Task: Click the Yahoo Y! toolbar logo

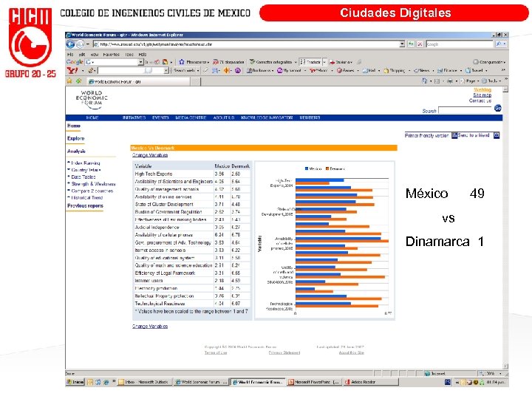Action: click(72, 70)
